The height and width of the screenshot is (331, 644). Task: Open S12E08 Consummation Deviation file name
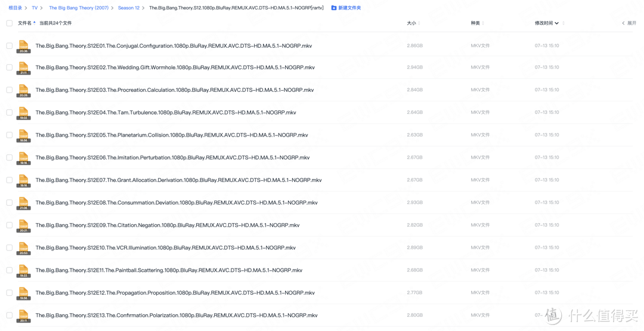tap(177, 203)
